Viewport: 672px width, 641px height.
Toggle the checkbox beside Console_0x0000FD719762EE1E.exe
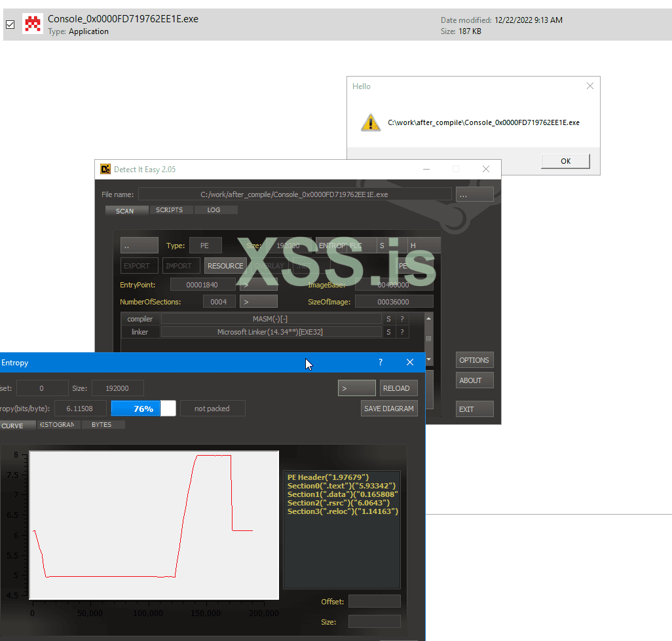point(10,24)
